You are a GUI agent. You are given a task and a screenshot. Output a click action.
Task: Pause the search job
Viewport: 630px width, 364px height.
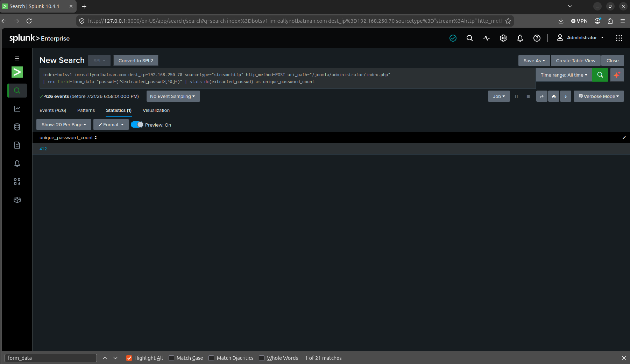tap(516, 97)
